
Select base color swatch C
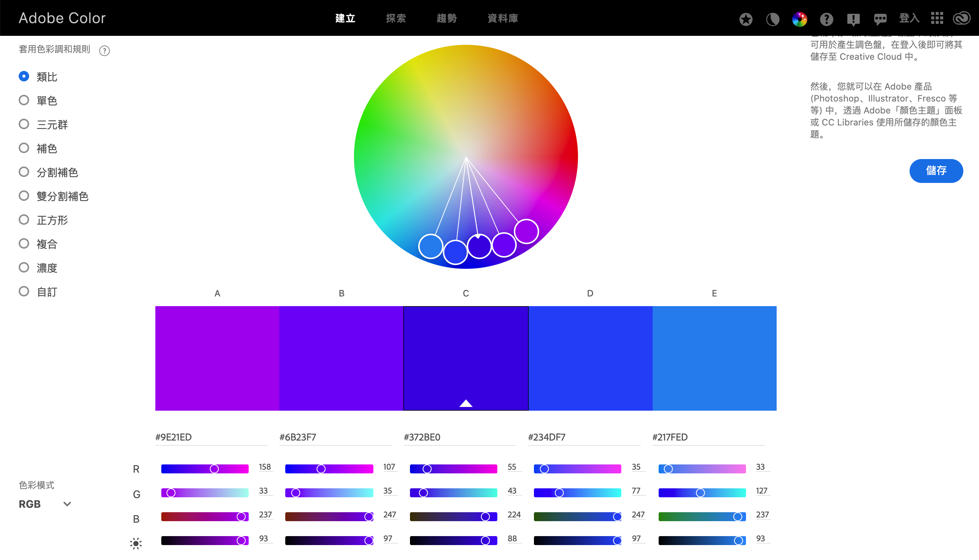click(x=466, y=358)
